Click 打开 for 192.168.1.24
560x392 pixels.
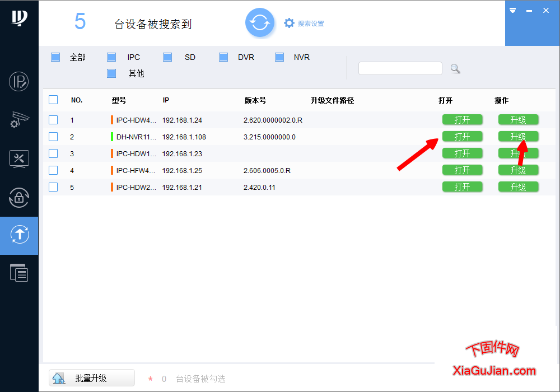point(462,120)
